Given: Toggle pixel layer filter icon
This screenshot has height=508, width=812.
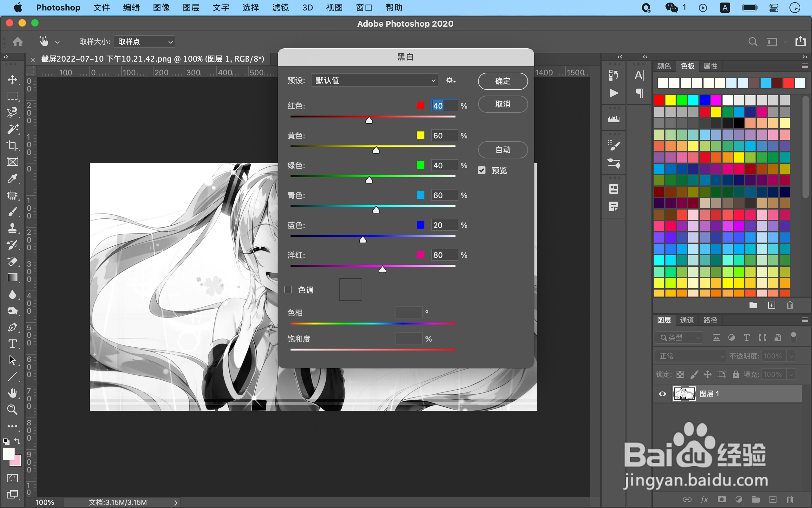Looking at the screenshot, I should click(716, 338).
